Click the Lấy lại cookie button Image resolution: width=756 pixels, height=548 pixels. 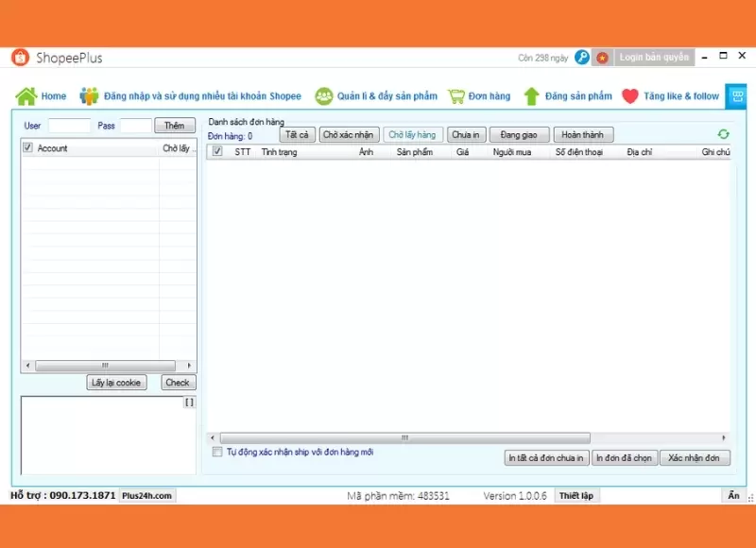tap(116, 383)
